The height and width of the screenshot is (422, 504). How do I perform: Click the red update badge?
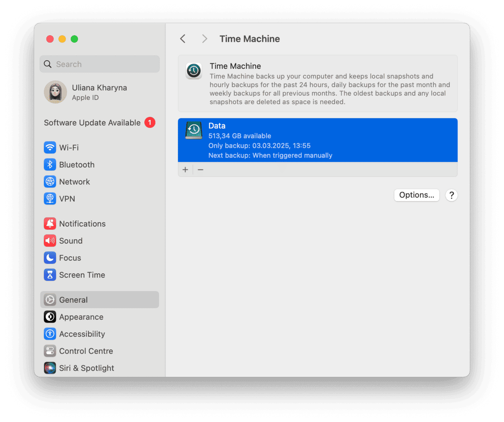pyautogui.click(x=150, y=123)
